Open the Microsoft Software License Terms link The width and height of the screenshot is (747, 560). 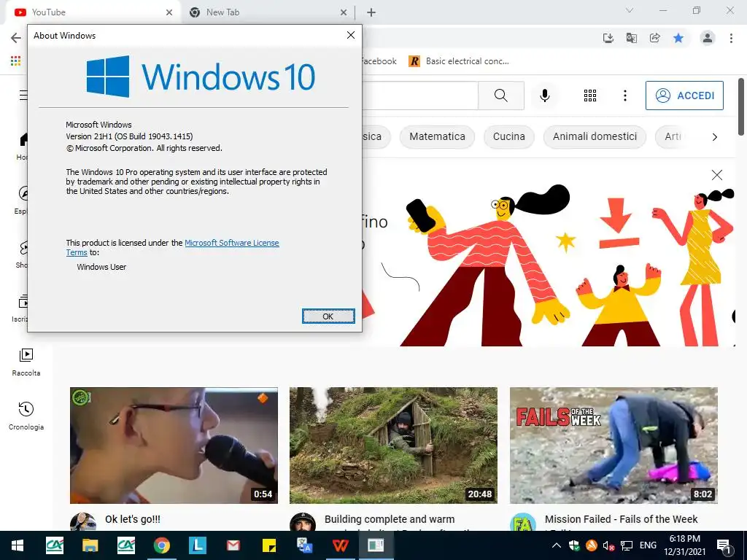(231, 243)
